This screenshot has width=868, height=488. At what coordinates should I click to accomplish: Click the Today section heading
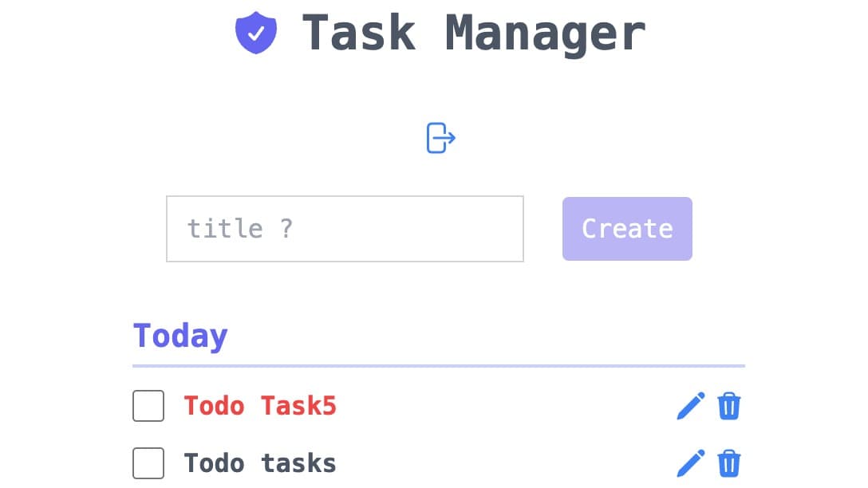click(180, 336)
